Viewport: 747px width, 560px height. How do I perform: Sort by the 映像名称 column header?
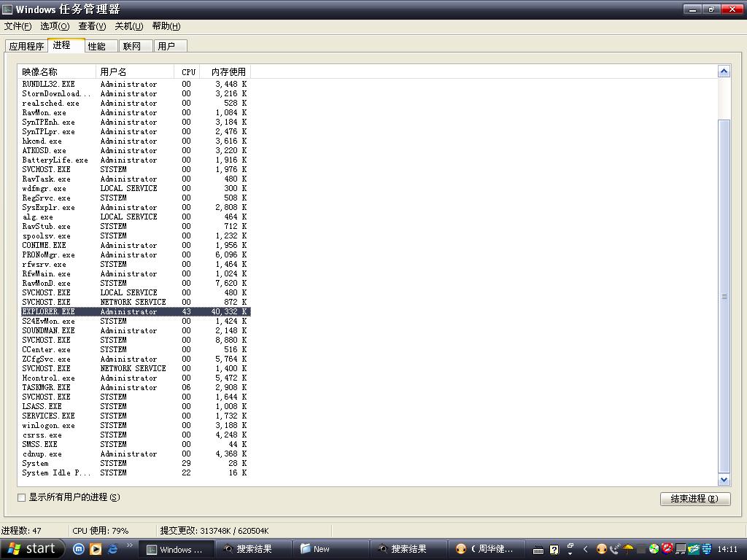57,72
